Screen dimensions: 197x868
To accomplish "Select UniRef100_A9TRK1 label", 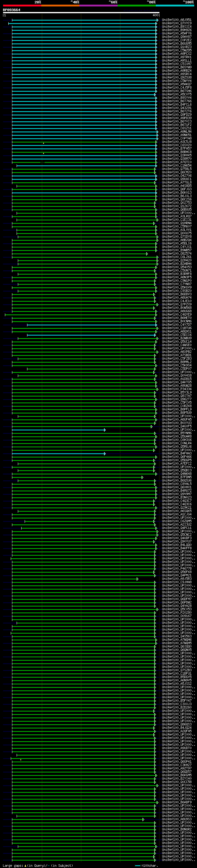I will coord(177,57).
